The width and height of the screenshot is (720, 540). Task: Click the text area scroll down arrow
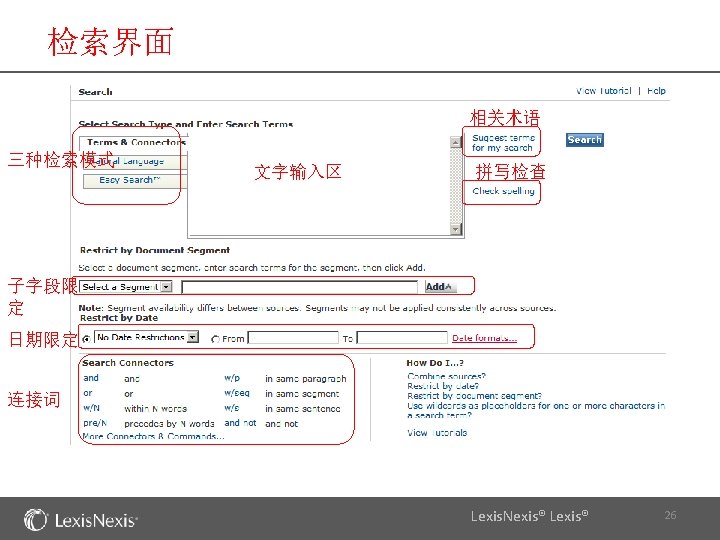point(456,229)
